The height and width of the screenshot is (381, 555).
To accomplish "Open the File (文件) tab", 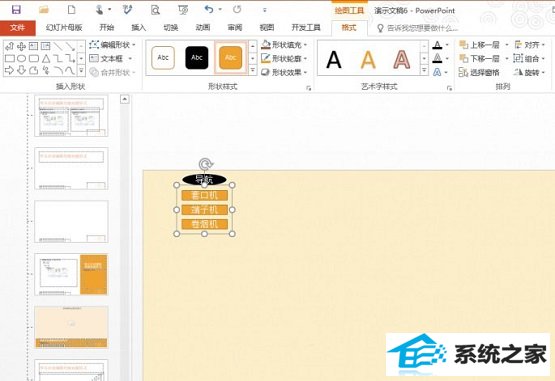I will (18, 28).
